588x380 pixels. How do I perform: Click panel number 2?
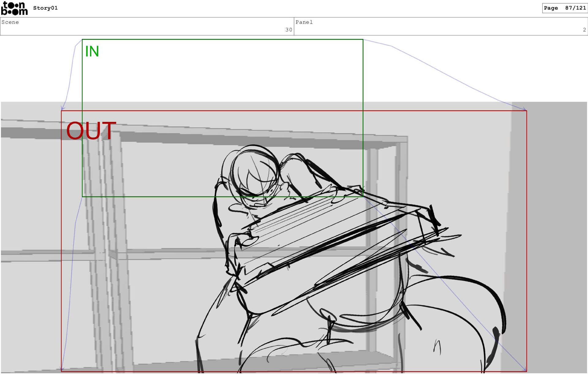coord(584,30)
